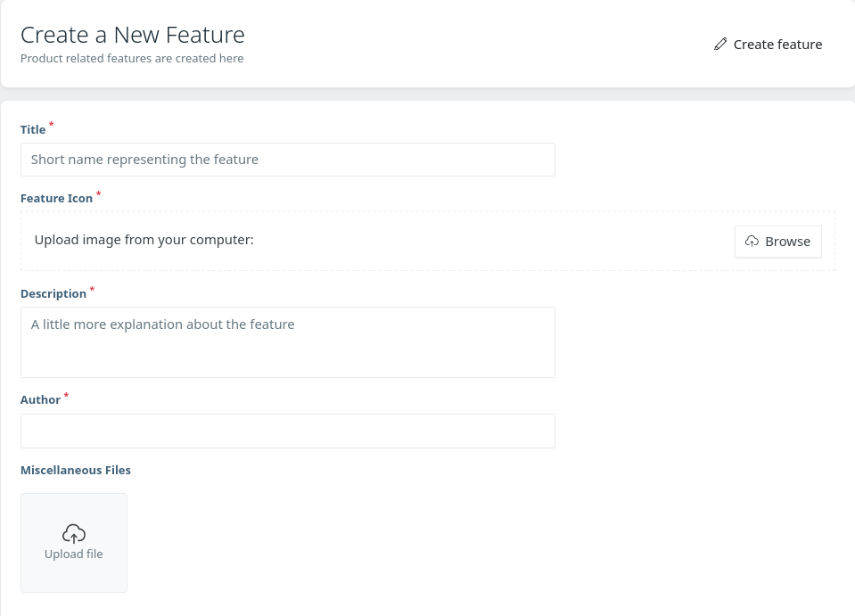Click the Miscellaneous Files label

click(x=76, y=470)
